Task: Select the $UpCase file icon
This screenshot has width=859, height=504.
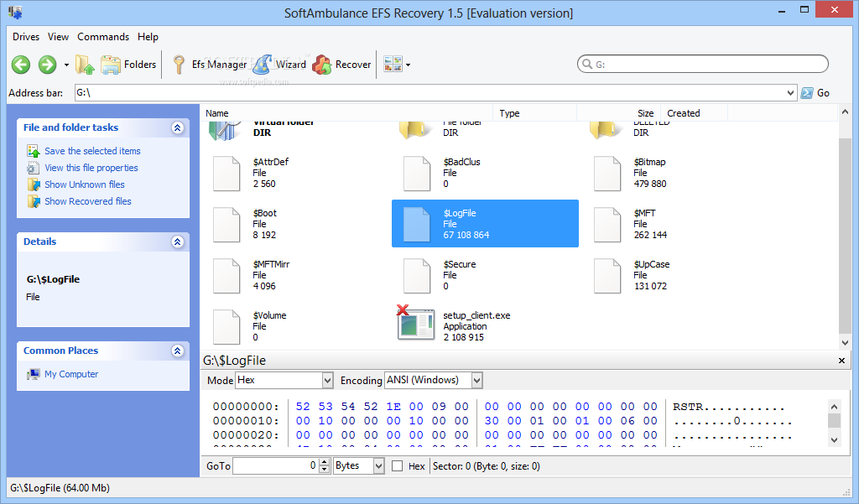Action: point(607,276)
